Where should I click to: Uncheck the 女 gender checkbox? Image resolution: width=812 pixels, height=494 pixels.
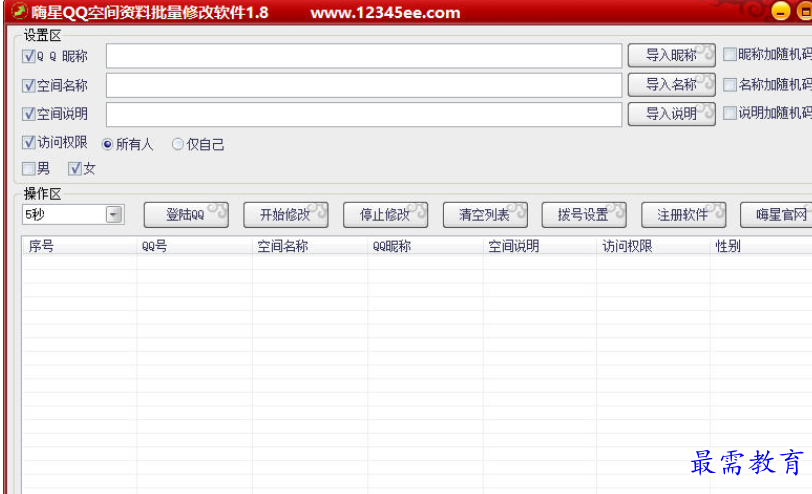pyautogui.click(x=75, y=168)
